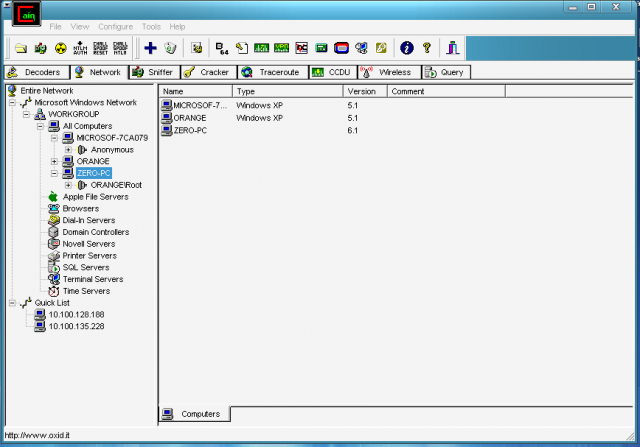Open the Configure menu
The height and width of the screenshot is (447, 640).
point(116,27)
